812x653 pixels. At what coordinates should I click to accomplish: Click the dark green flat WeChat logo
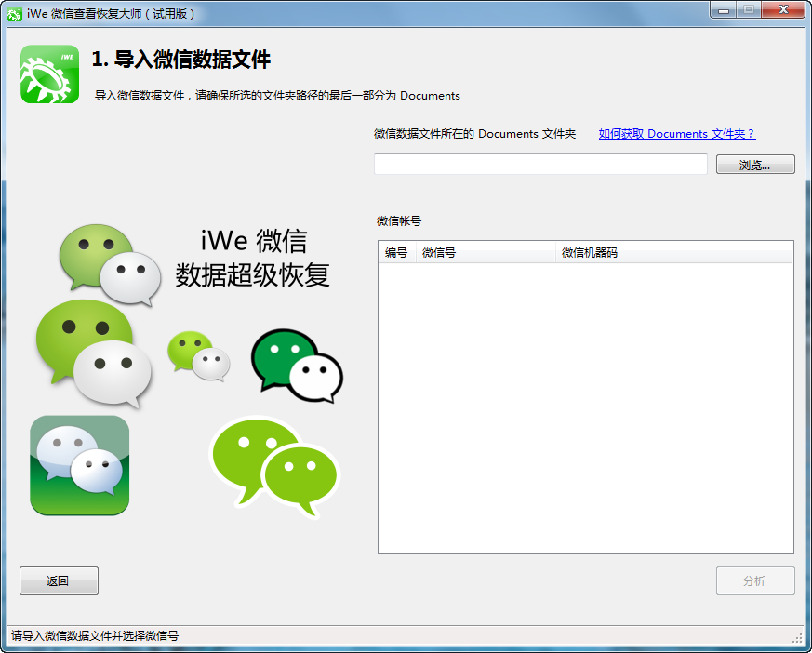297,366
